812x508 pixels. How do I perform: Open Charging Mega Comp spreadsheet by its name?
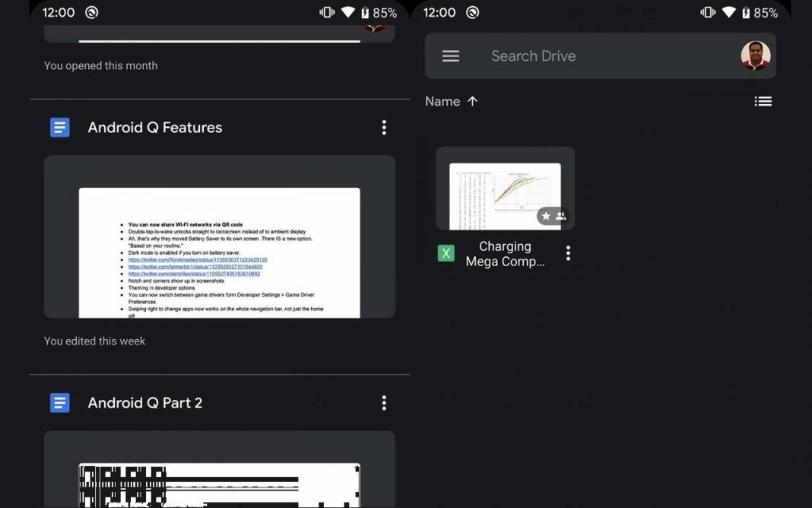tap(504, 252)
